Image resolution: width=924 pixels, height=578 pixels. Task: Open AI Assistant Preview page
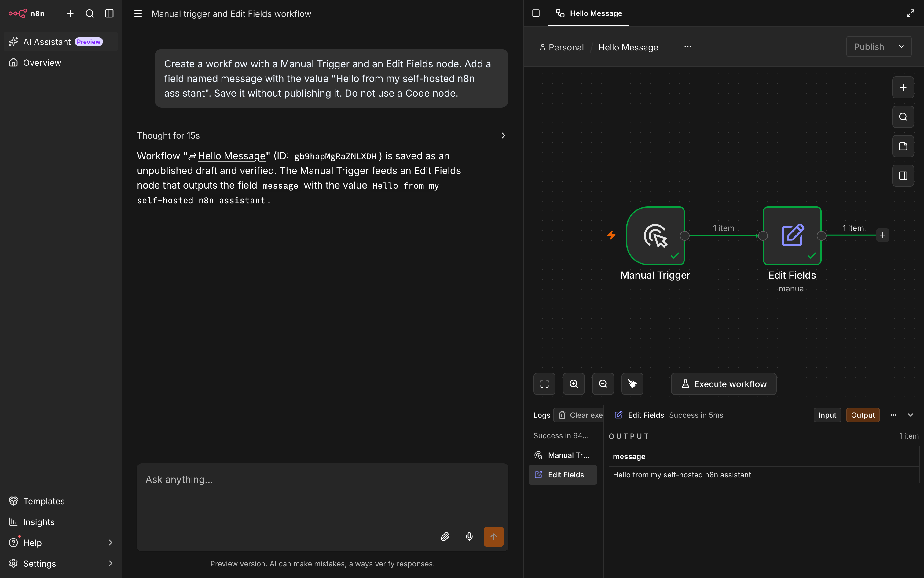[61, 42]
